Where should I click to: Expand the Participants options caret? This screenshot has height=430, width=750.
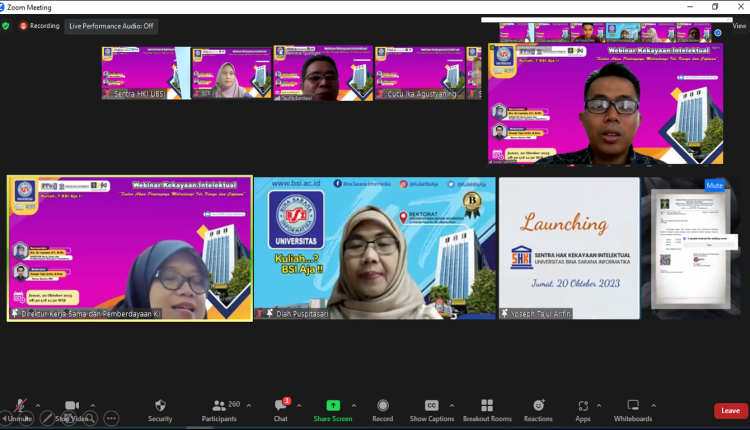pyautogui.click(x=249, y=406)
